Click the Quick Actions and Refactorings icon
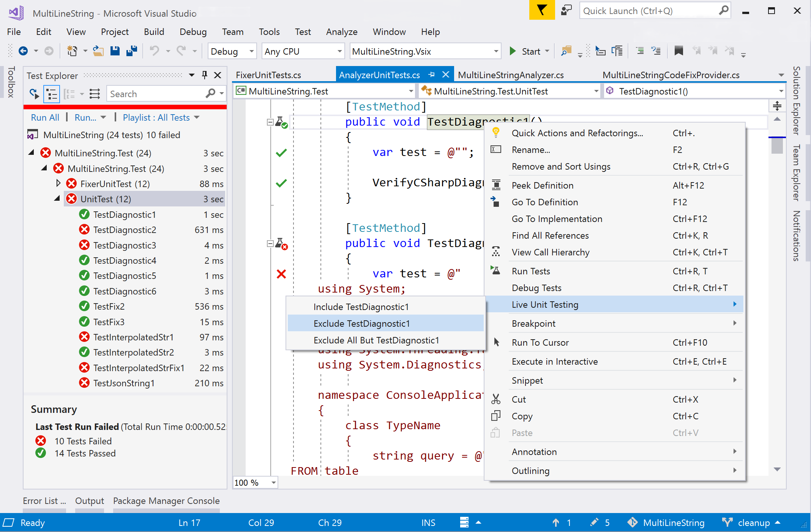The width and height of the screenshot is (811, 532). [x=496, y=133]
